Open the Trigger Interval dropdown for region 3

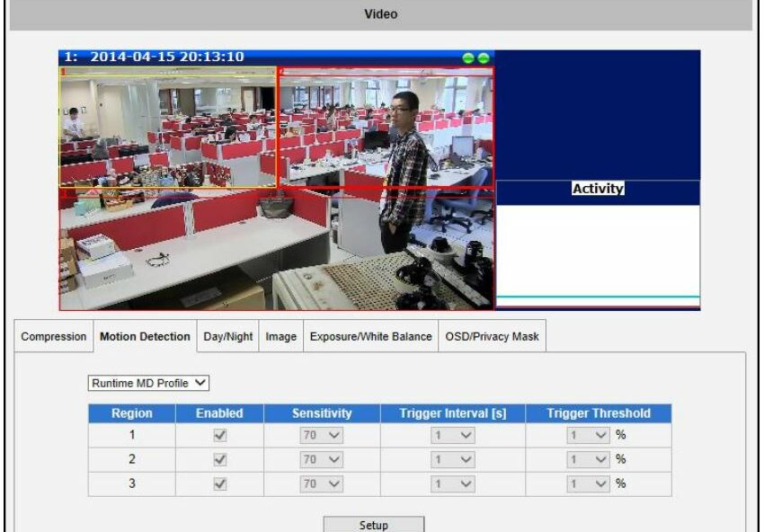(x=453, y=483)
